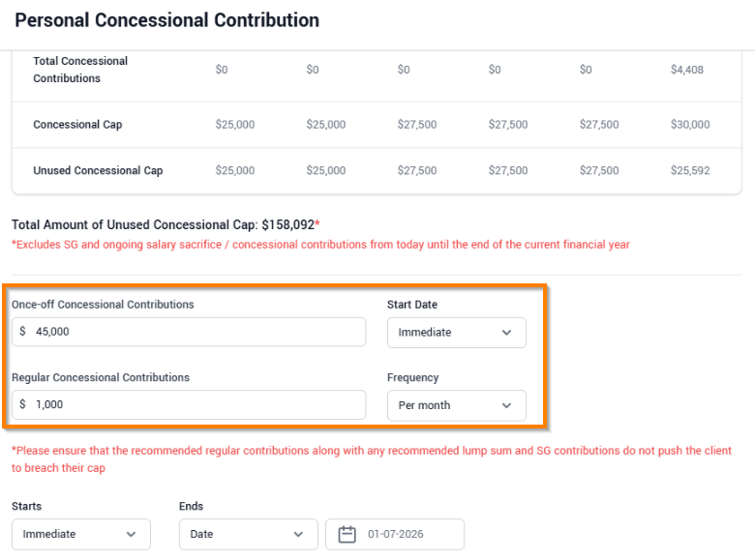Click the Concessional Cap row label

tap(77, 125)
